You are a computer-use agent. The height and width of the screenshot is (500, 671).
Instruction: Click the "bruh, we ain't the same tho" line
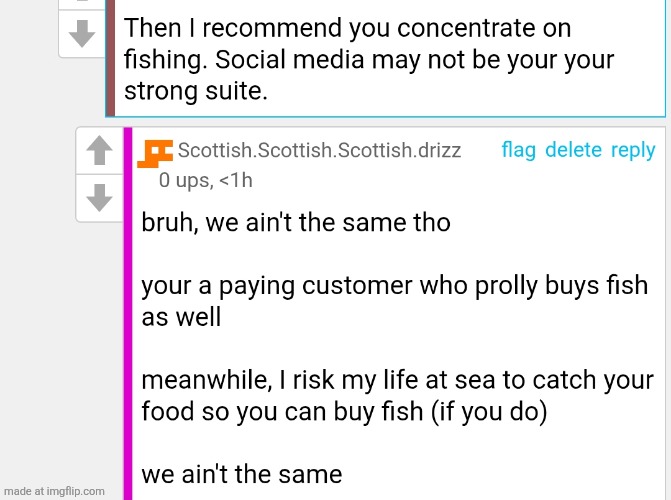(296, 222)
